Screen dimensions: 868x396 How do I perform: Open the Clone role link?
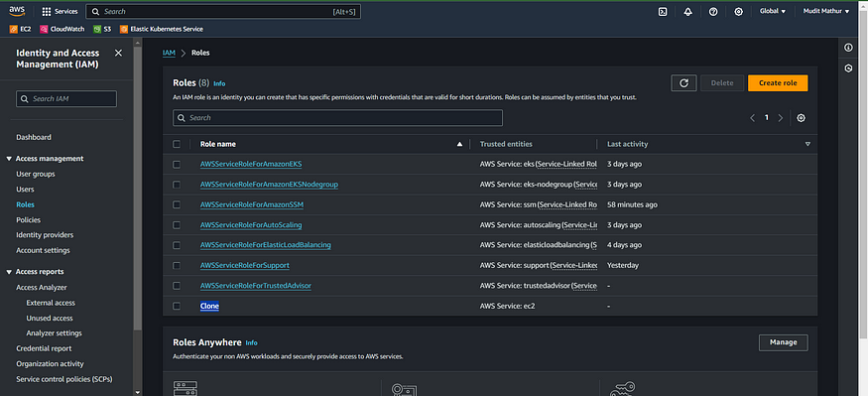point(209,306)
